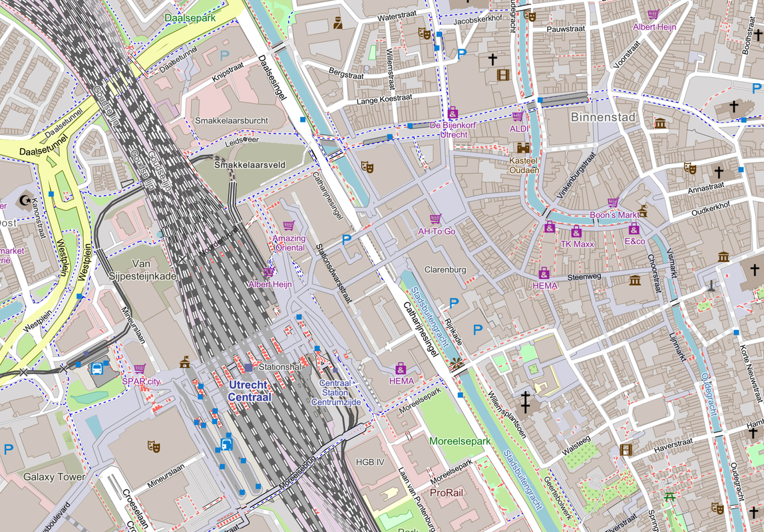The image size is (764, 532).
Task: Click the Kasteel Oudaen label
Action: pyautogui.click(x=524, y=166)
